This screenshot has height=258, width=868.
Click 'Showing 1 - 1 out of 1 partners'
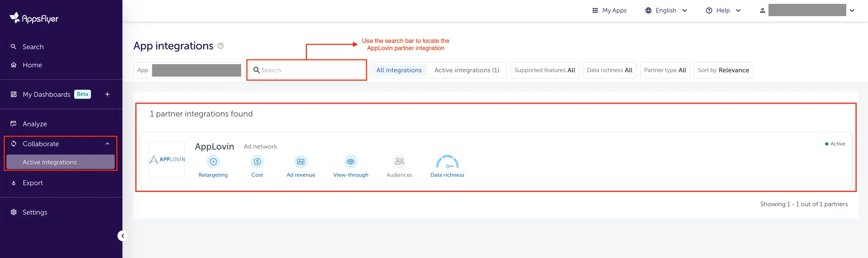point(804,204)
